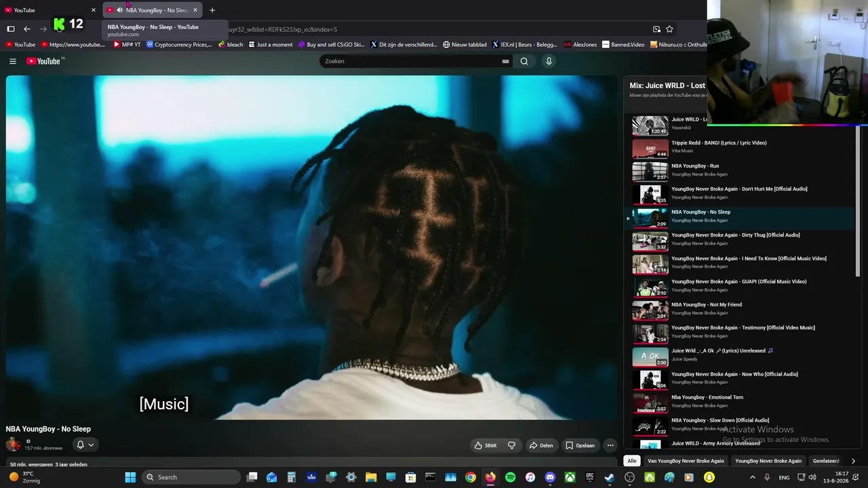Go back with the browser back arrow

coord(27,29)
